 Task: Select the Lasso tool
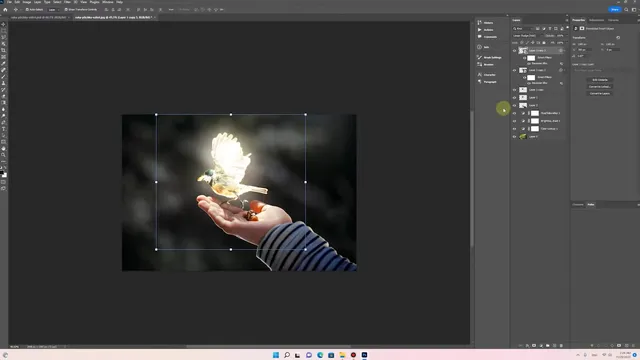click(x=4, y=37)
